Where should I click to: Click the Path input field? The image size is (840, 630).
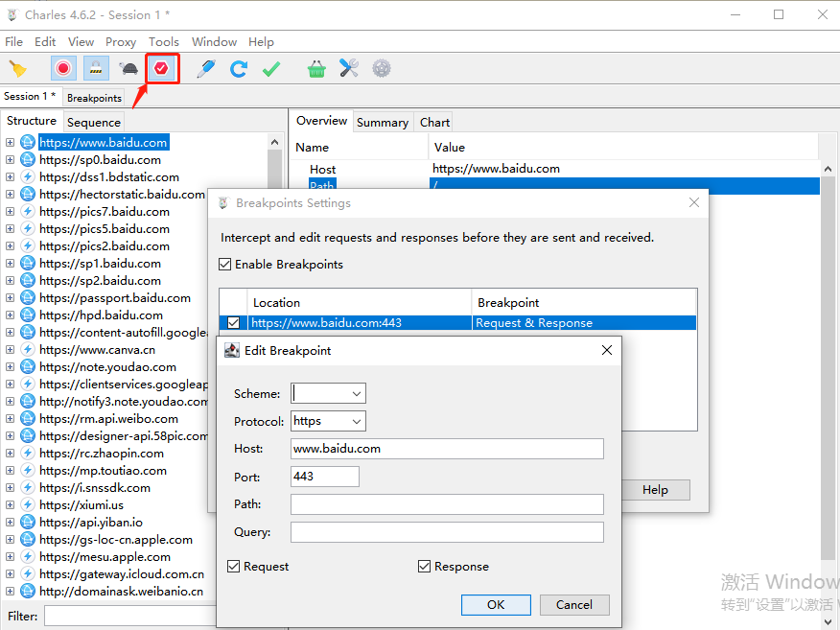447,504
